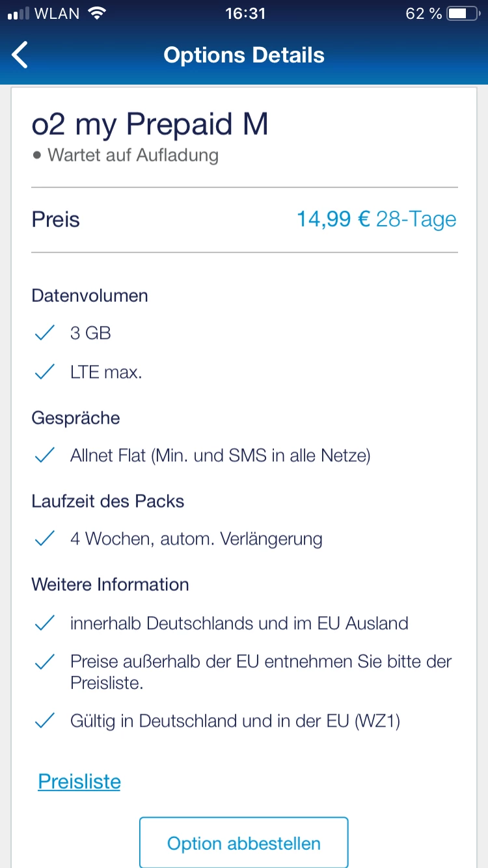Tap the cellular signal bars icon
Viewport: 488px width, 868px height.
click(20, 14)
